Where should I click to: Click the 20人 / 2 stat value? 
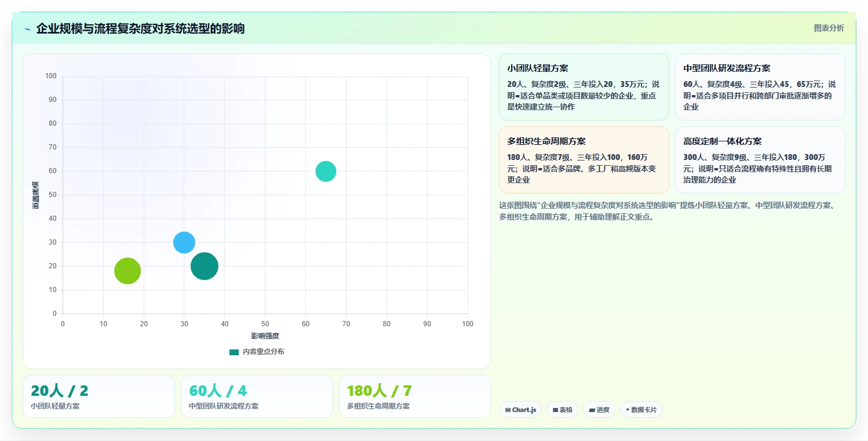60,391
